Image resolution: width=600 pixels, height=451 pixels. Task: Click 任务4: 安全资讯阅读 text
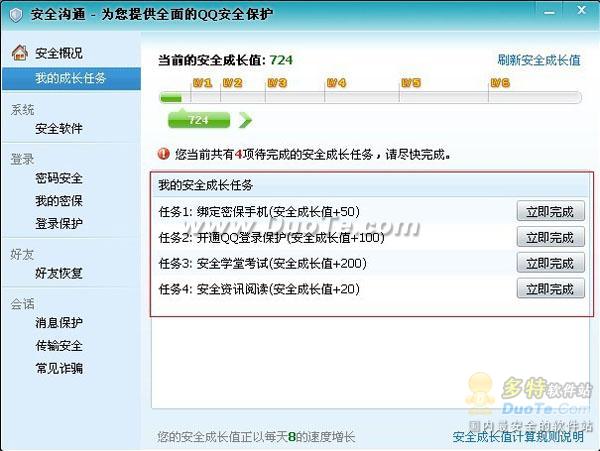point(259,289)
